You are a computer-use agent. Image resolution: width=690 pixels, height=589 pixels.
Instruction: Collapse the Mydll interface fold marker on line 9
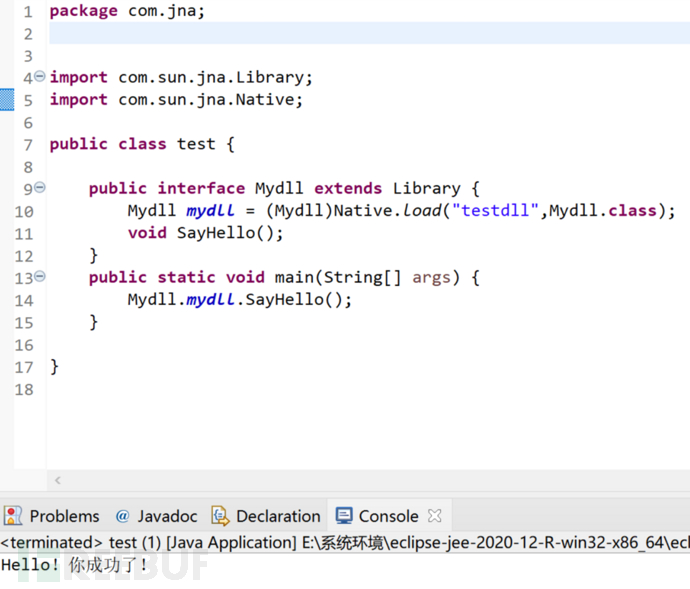point(40,187)
